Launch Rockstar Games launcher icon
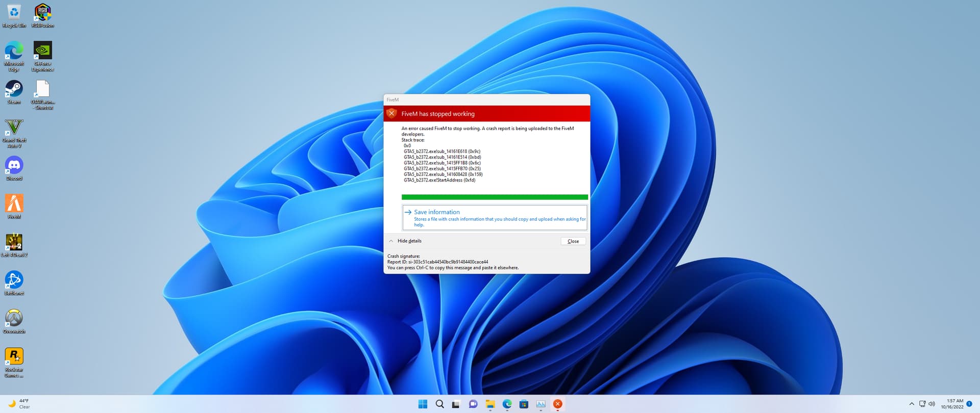 click(x=14, y=357)
